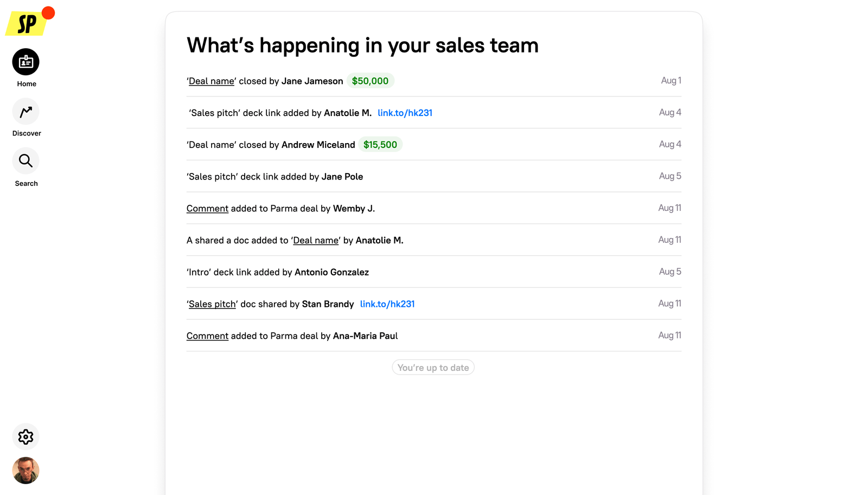Click the $15,500 deal badge
Image resolution: width=868 pixels, height=495 pixels.
[380, 144]
